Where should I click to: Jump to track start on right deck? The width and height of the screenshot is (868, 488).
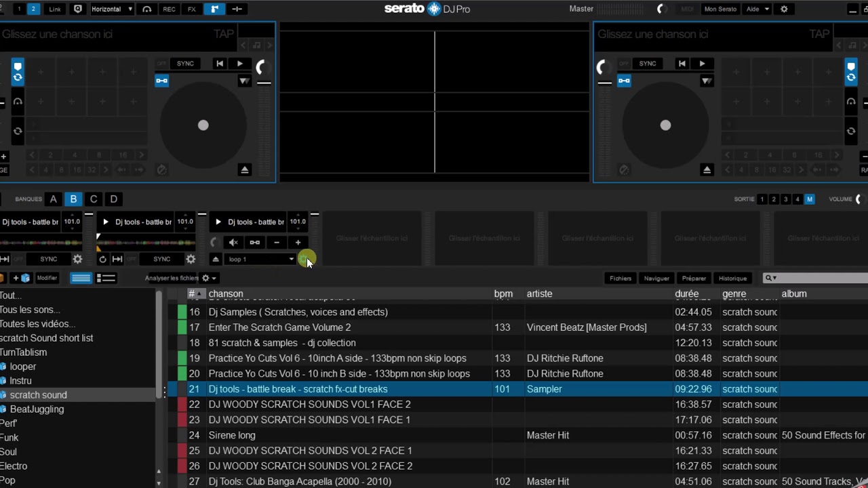point(682,64)
